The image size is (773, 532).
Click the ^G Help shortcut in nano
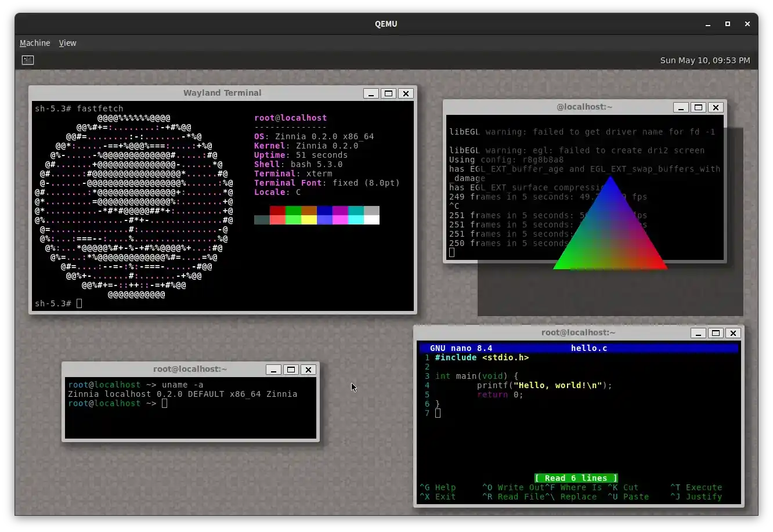click(438, 487)
